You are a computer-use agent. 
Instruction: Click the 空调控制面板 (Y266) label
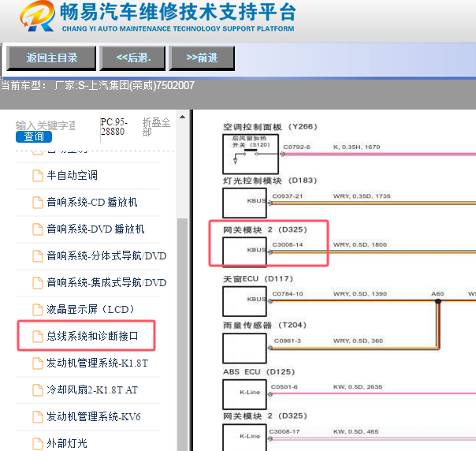[270, 127]
